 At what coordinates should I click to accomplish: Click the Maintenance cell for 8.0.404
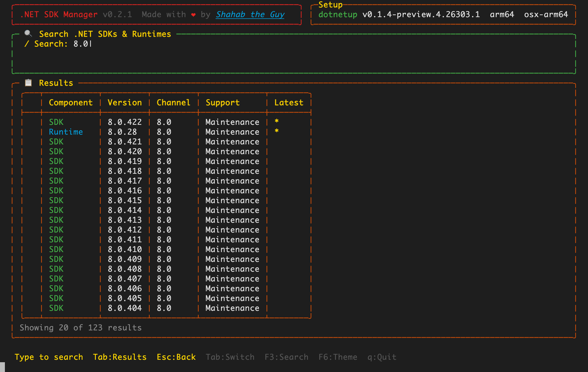tap(232, 308)
